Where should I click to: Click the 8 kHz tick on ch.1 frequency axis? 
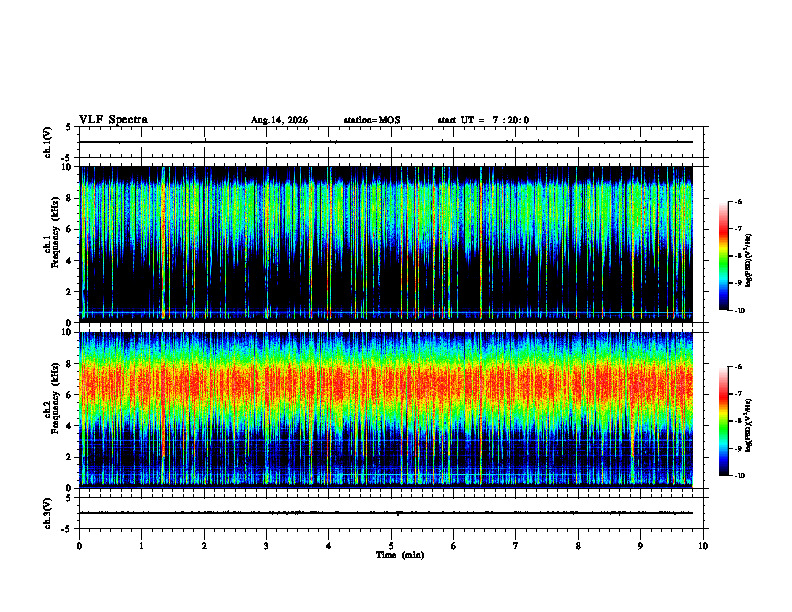(x=70, y=198)
